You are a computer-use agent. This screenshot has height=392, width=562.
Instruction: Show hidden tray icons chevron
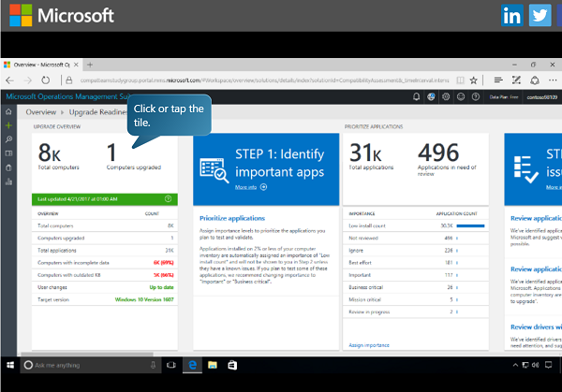click(515, 365)
